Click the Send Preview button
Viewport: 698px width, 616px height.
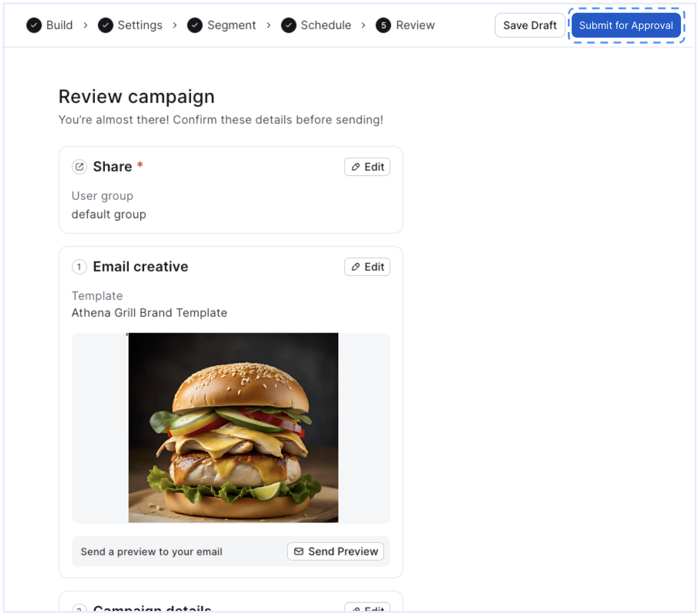(336, 551)
